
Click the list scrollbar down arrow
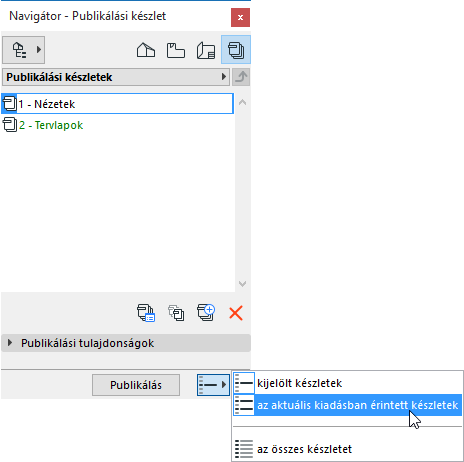[x=243, y=284]
